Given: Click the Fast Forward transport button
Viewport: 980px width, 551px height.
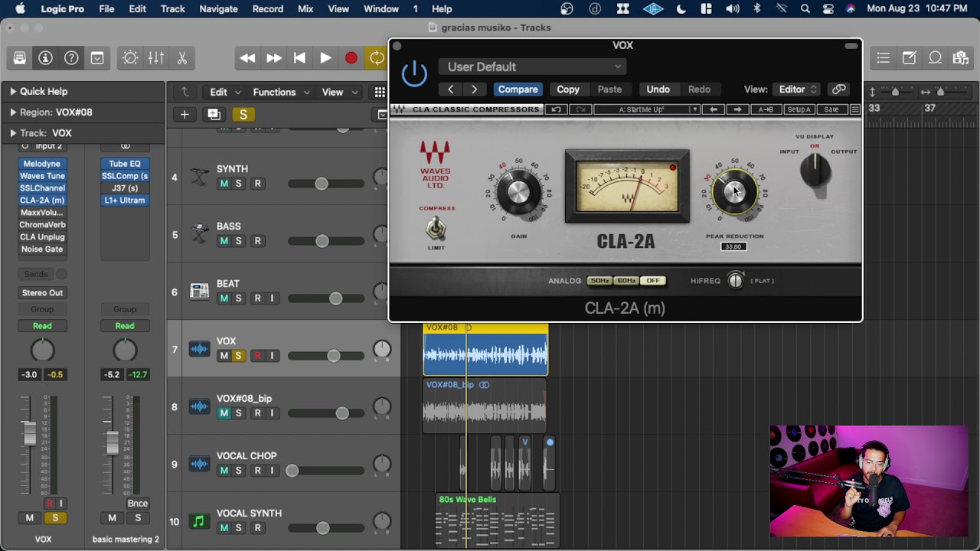Looking at the screenshot, I should (x=273, y=58).
